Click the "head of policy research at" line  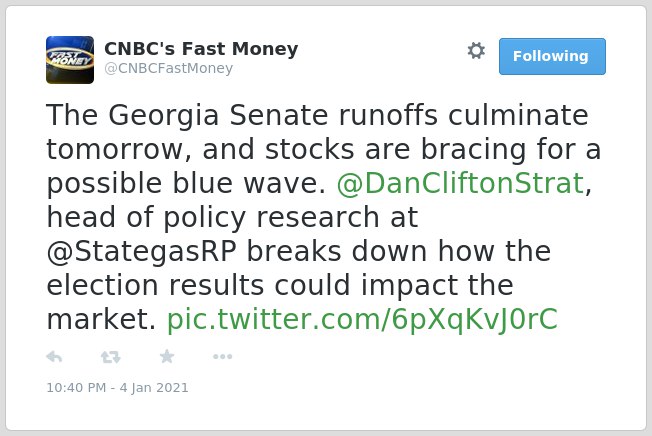(x=232, y=217)
